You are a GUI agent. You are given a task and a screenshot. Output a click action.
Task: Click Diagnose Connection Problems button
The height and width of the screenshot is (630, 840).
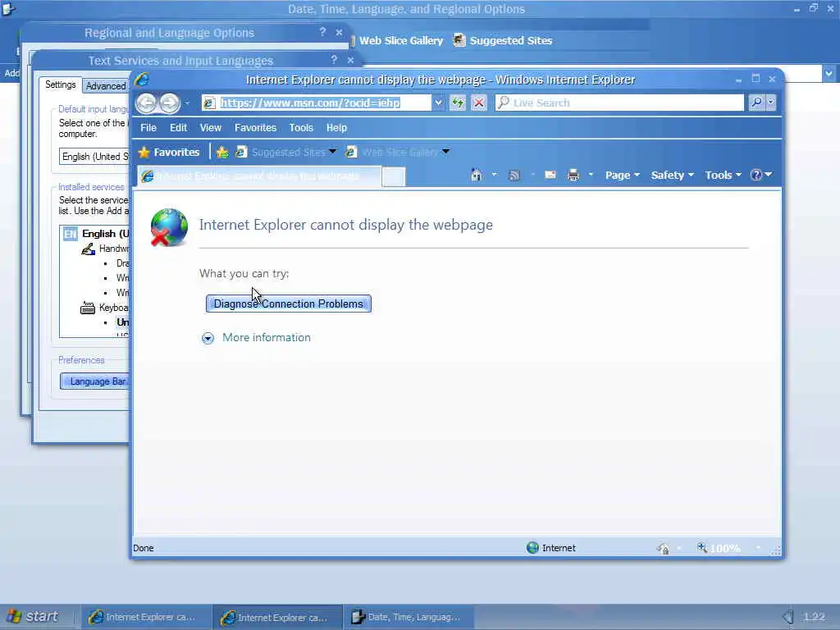click(288, 304)
